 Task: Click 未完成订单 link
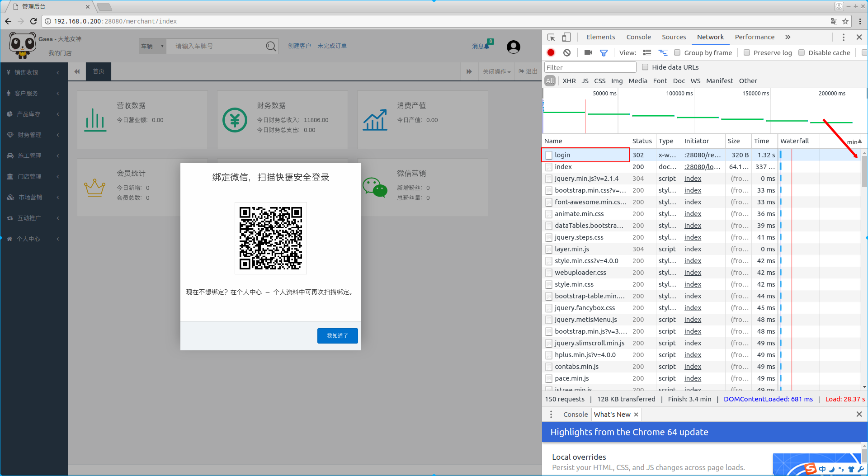pyautogui.click(x=332, y=46)
